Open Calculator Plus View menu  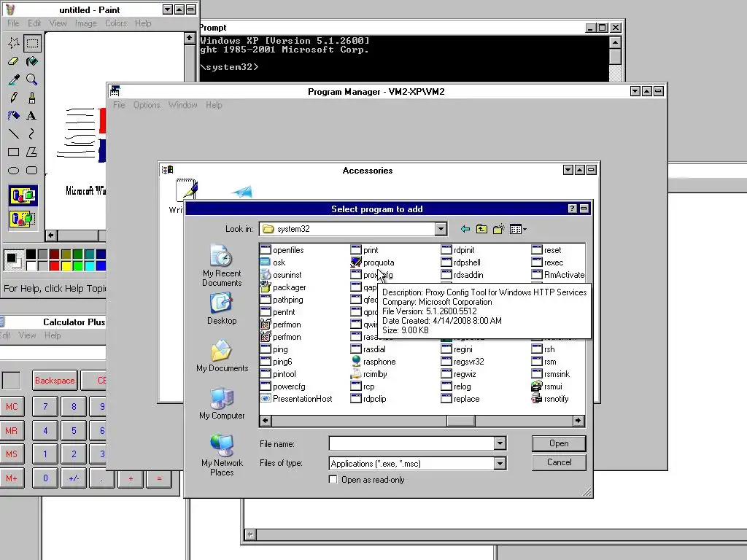tap(27, 335)
